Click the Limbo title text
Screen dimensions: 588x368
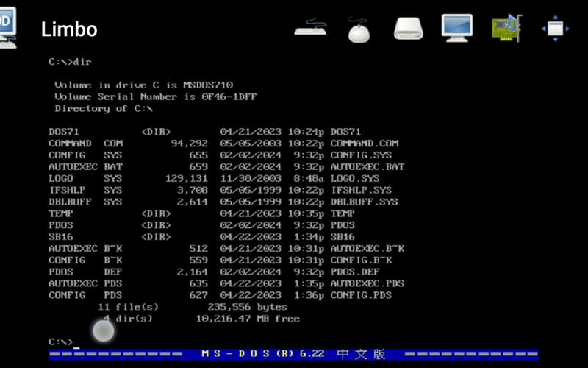pos(69,29)
